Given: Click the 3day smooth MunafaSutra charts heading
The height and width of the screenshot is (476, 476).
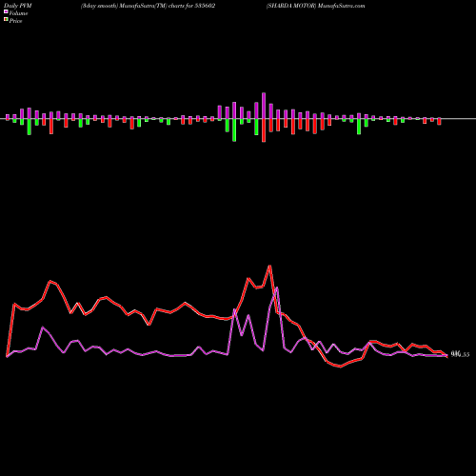Looking at the screenshot, I should (x=149, y=6).
